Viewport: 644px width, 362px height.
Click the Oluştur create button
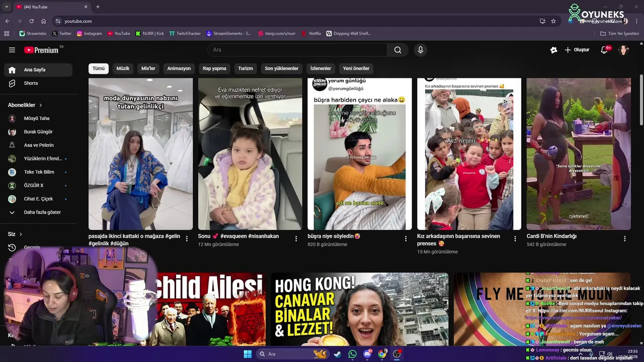click(577, 50)
